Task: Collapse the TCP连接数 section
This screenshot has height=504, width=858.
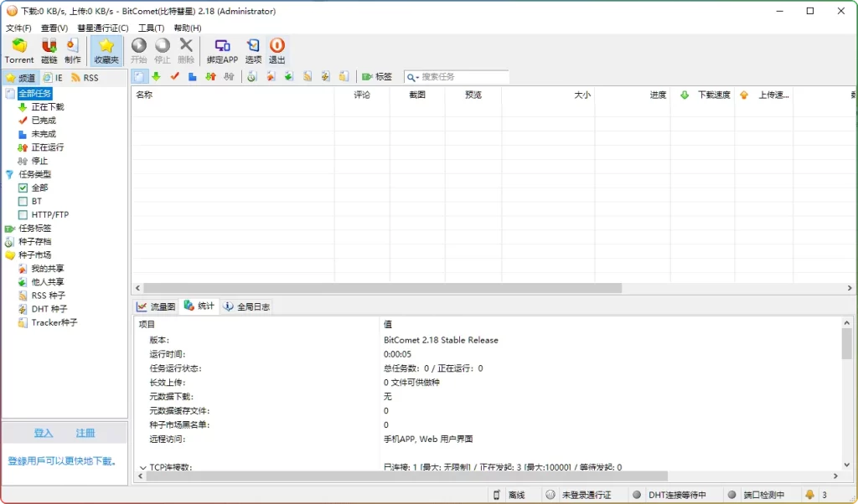Action: pos(143,466)
